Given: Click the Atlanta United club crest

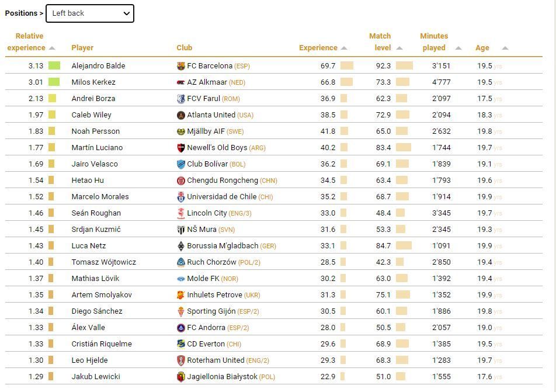Looking at the screenshot, I should pyautogui.click(x=181, y=115).
